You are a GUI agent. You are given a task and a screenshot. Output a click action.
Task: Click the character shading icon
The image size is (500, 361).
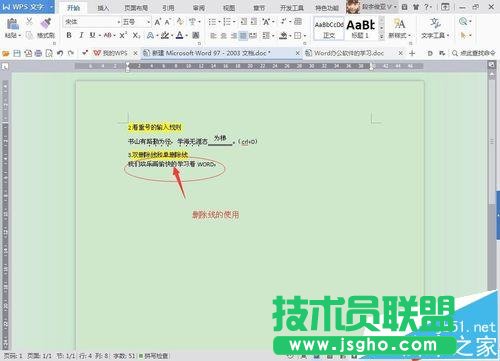196,35
